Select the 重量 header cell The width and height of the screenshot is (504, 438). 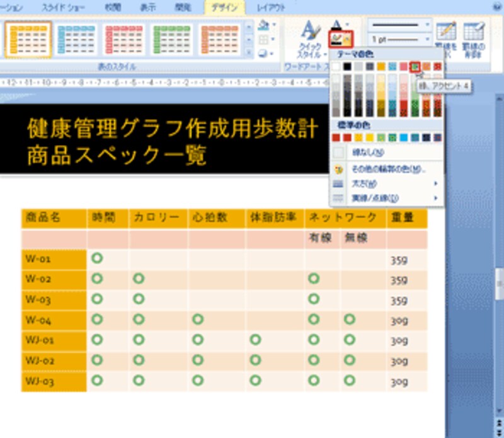click(x=407, y=218)
